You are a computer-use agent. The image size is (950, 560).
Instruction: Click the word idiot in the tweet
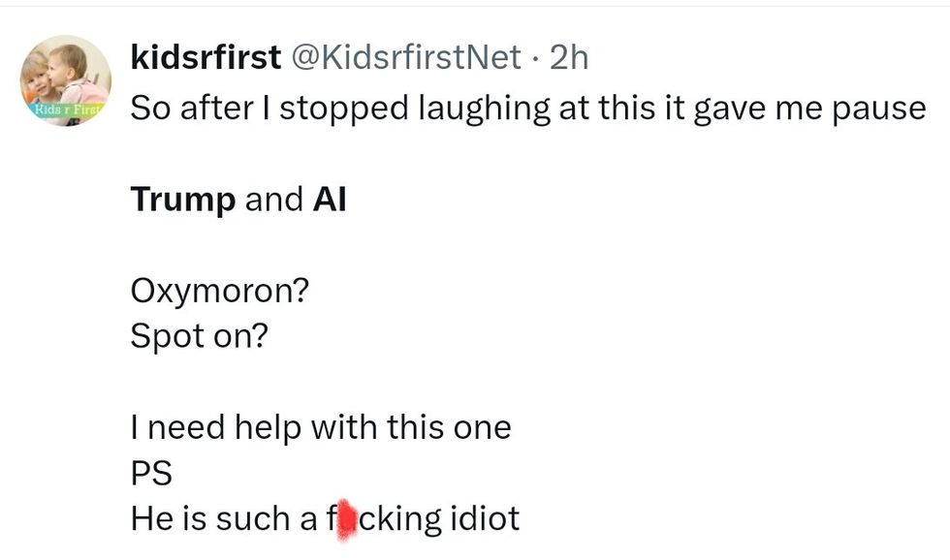click(485, 518)
